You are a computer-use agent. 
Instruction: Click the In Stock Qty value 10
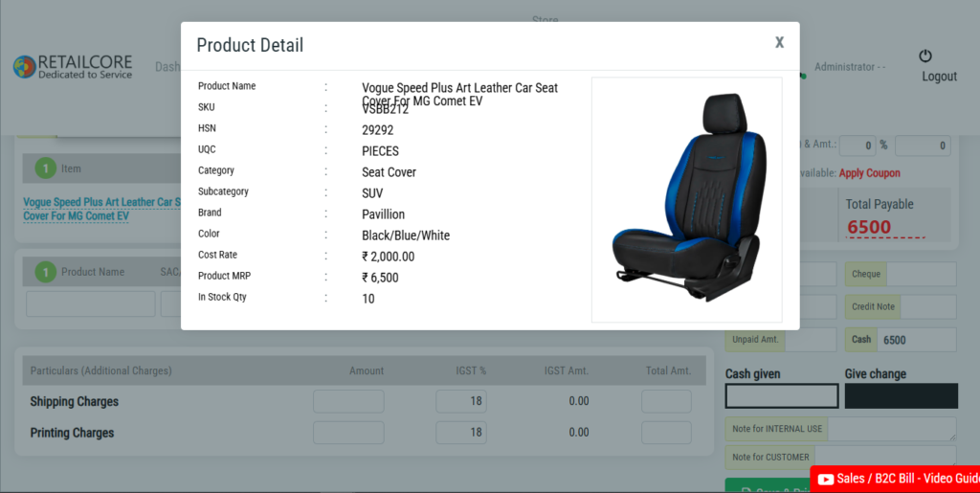pos(368,299)
